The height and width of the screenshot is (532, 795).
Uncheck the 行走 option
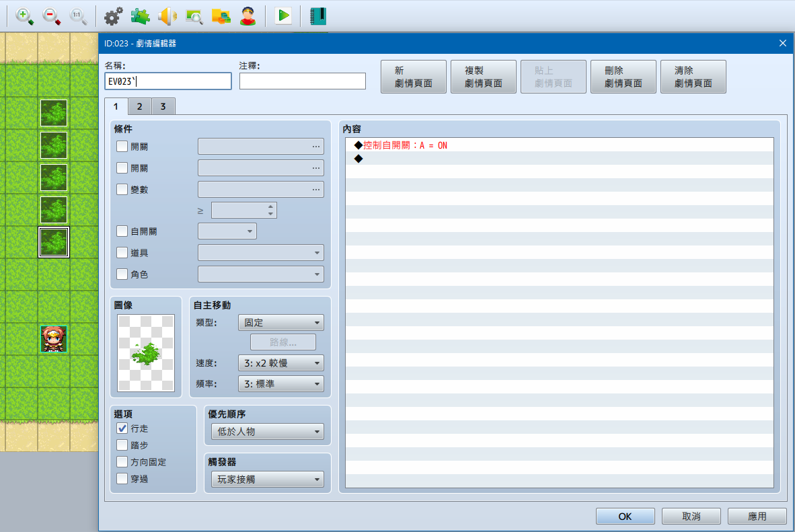click(x=122, y=428)
